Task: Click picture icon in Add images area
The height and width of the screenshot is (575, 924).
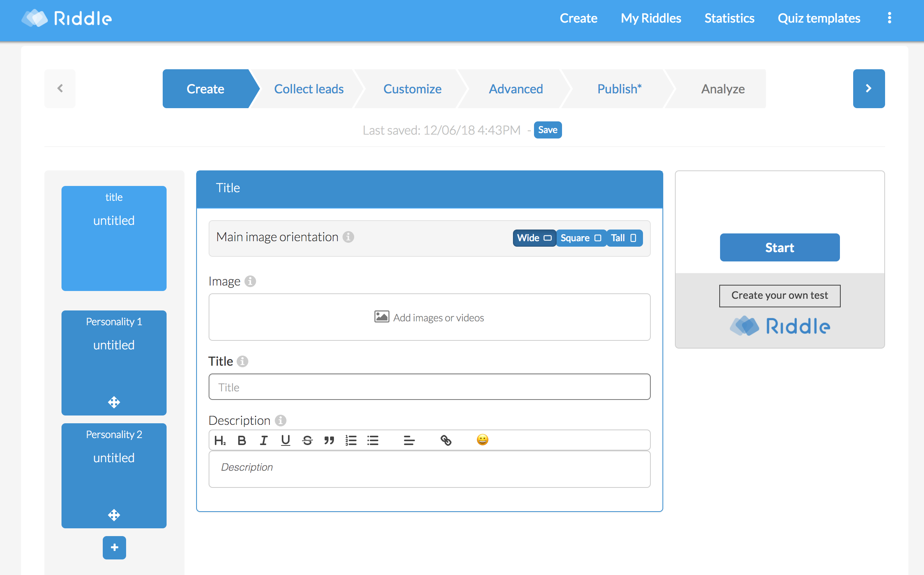Action: tap(381, 317)
